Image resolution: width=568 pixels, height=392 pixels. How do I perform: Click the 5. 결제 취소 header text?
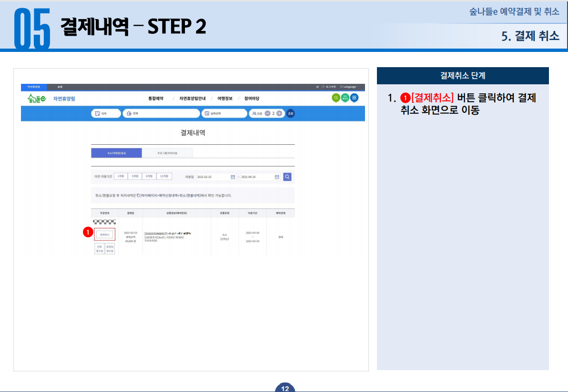point(530,36)
